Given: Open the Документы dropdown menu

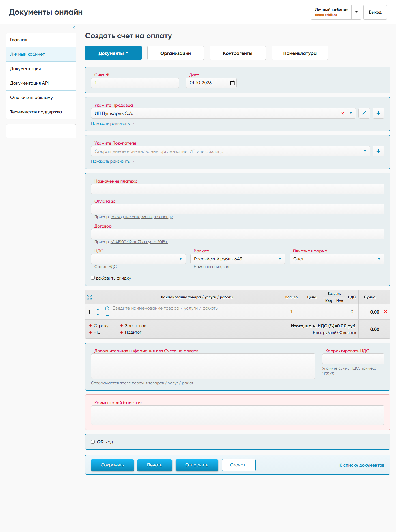Looking at the screenshot, I should tap(113, 53).
